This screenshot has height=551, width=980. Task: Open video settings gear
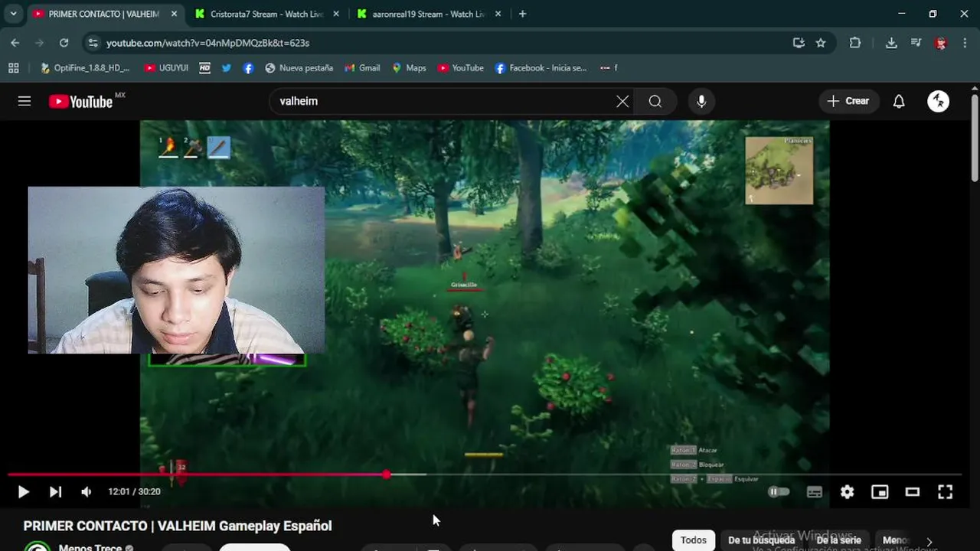click(847, 492)
